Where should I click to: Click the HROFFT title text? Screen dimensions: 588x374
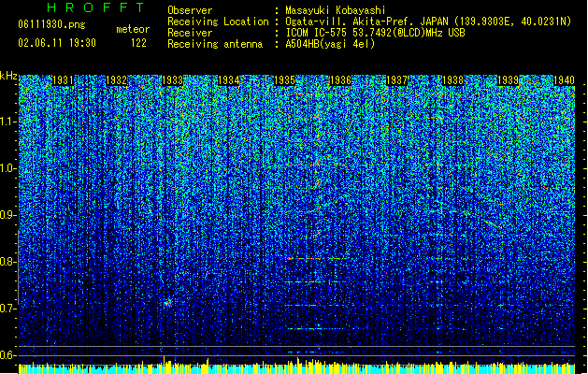pos(95,7)
